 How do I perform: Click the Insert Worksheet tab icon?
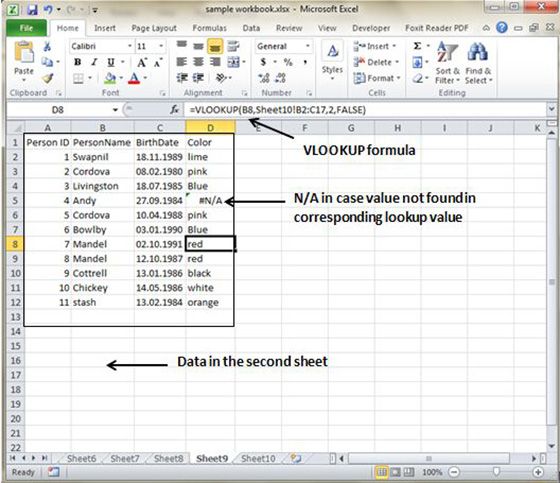pyautogui.click(x=295, y=458)
